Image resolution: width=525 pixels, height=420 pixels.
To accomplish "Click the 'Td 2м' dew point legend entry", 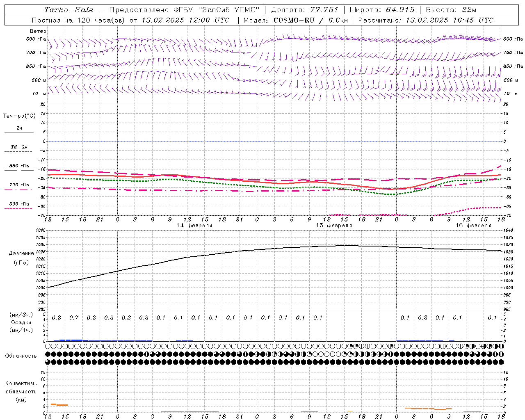I will 19,147.
